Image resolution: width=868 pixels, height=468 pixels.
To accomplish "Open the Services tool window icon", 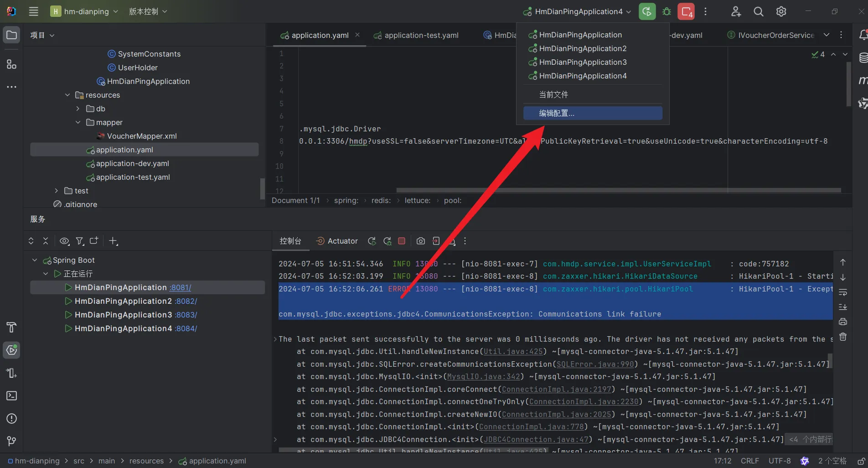I will click(x=11, y=350).
